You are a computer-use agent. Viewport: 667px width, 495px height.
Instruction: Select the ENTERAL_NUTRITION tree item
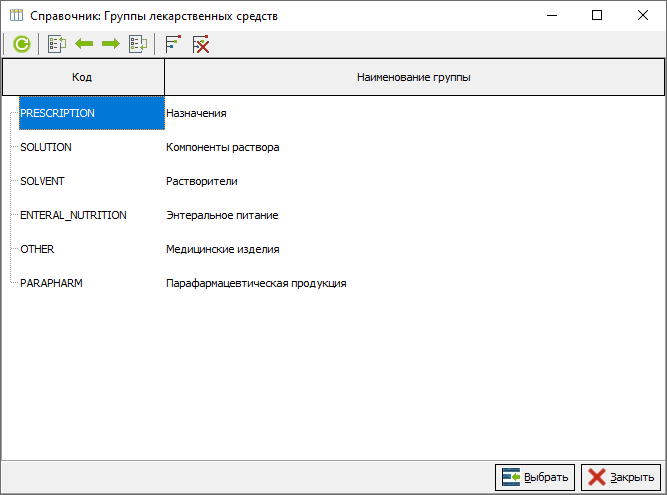73,215
